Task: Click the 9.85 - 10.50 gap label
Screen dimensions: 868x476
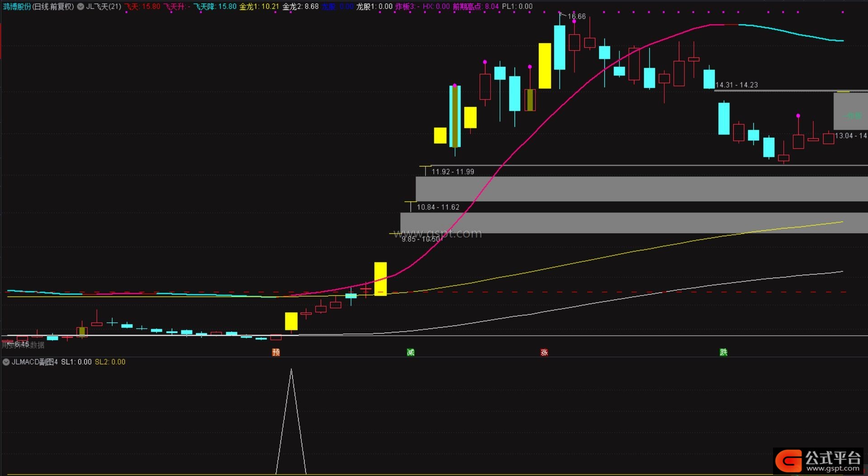Action: (422, 239)
